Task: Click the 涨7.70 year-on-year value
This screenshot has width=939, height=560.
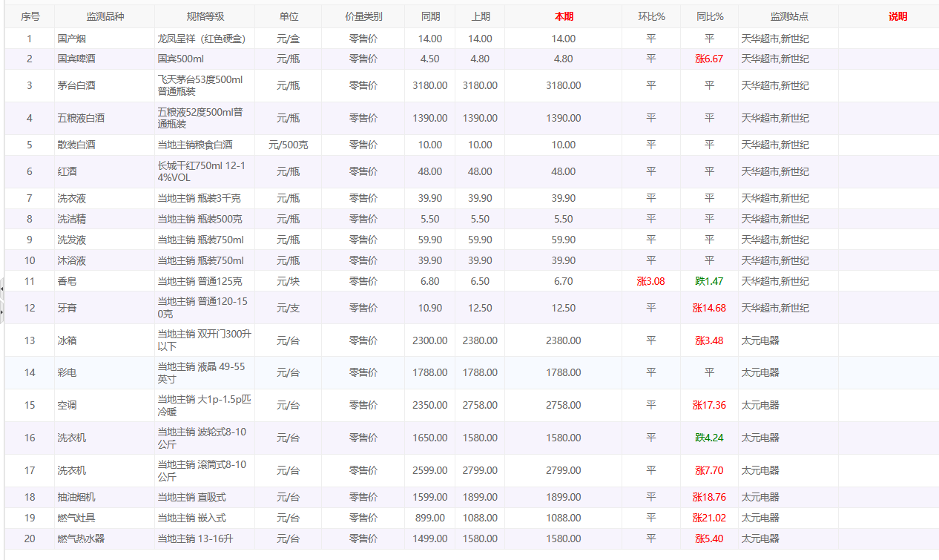Action: [x=709, y=470]
